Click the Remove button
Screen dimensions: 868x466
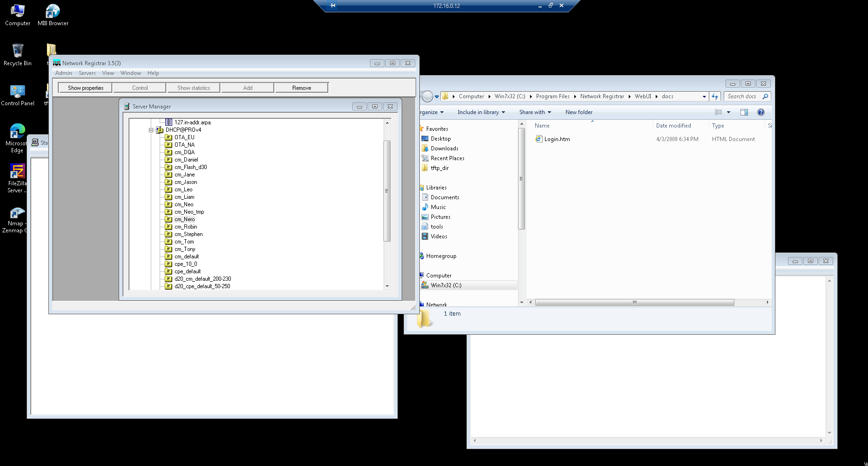(x=302, y=88)
